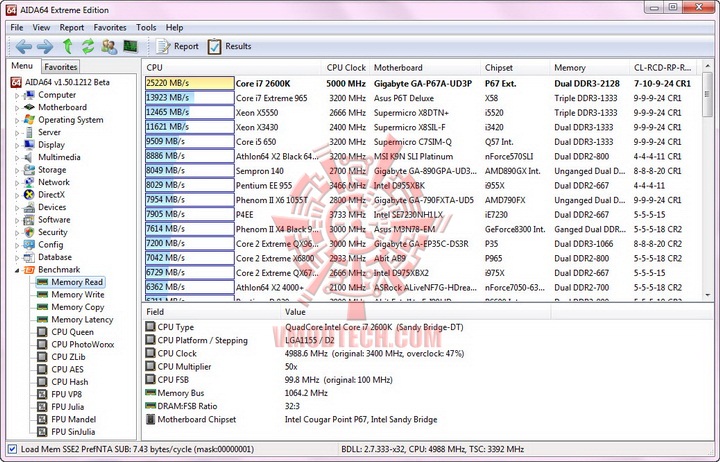720x462 pixels.
Task: Open the Favorites menu
Action: point(110,28)
